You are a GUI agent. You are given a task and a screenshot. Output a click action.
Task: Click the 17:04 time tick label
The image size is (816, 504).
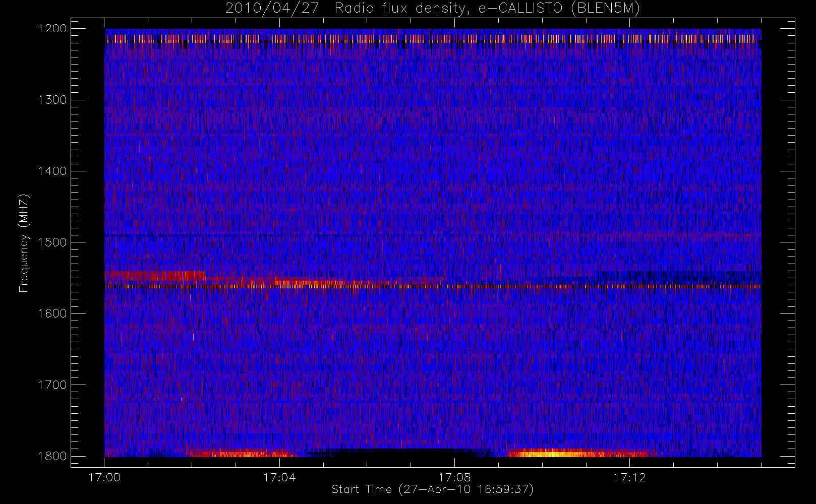point(279,477)
